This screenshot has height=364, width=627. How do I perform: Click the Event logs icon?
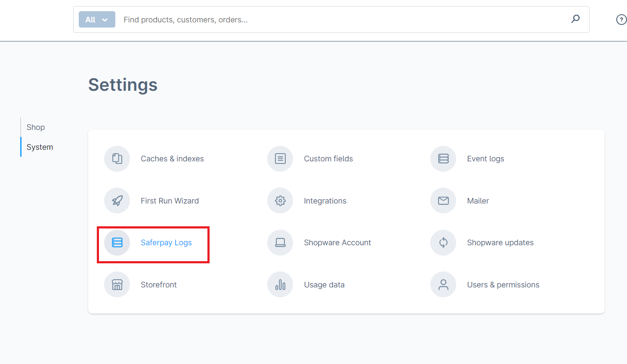[x=443, y=159]
